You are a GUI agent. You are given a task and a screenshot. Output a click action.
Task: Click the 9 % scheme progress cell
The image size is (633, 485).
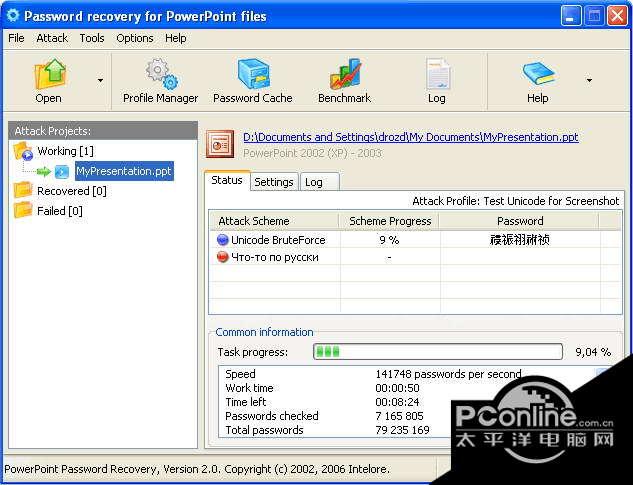pos(389,240)
